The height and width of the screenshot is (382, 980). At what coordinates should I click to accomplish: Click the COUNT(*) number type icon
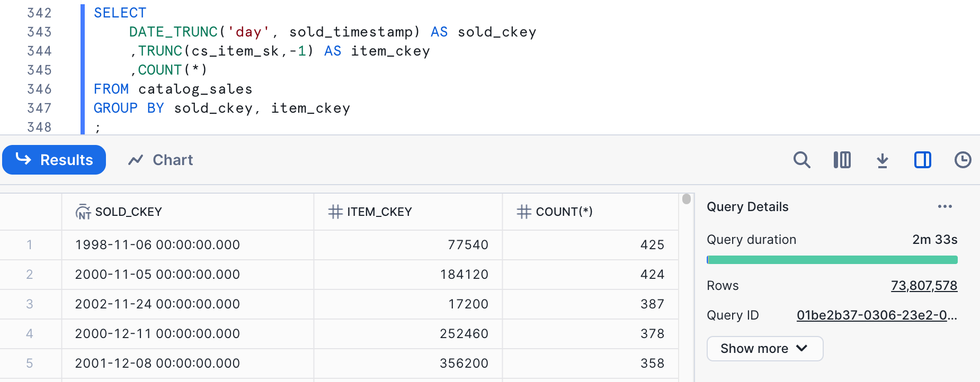(523, 212)
